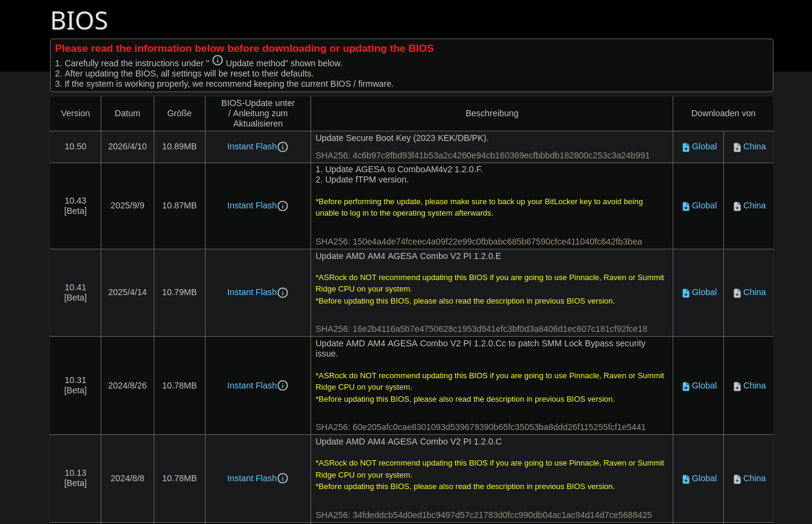Viewport: 812px width, 524px height.
Task: Click the version cell 10.41 [Beta]
Action: 75,292
